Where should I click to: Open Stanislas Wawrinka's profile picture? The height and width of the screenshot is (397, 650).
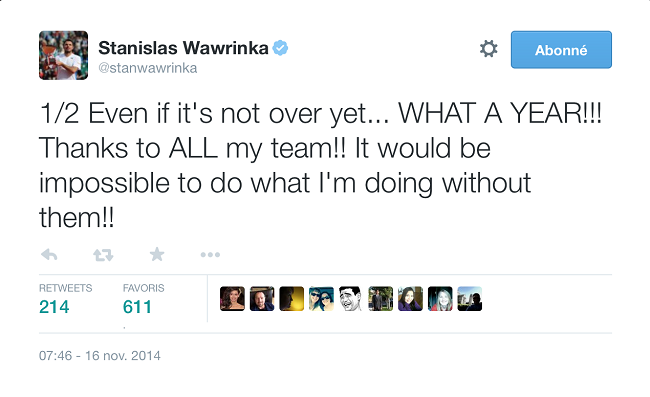[63, 55]
